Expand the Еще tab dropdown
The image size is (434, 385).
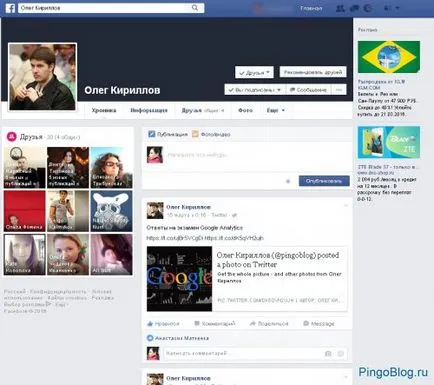(x=276, y=110)
